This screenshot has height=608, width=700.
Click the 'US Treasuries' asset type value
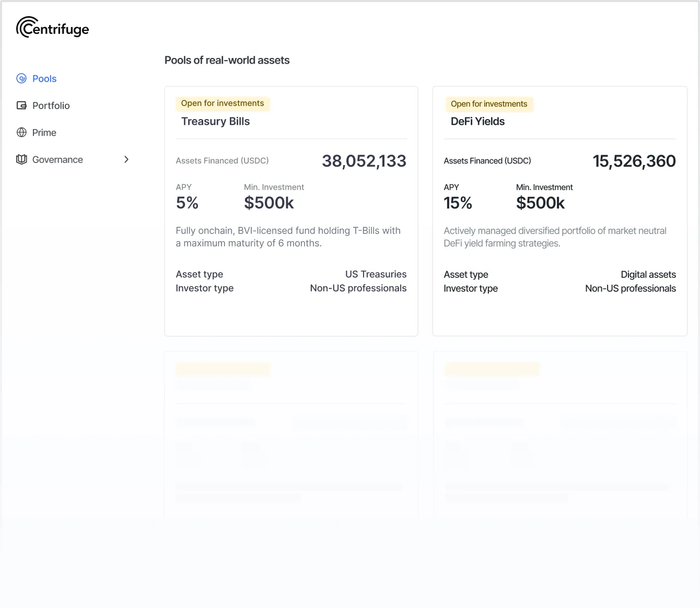coord(376,274)
